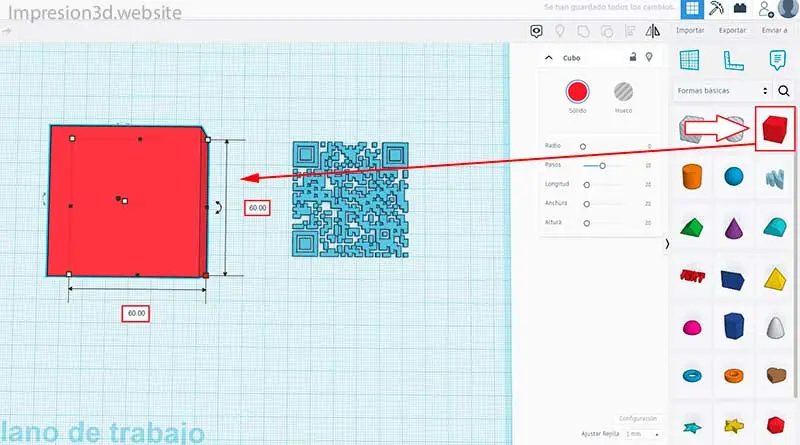Pick the teal round roof shape
The image size is (800, 445).
coord(775,227)
